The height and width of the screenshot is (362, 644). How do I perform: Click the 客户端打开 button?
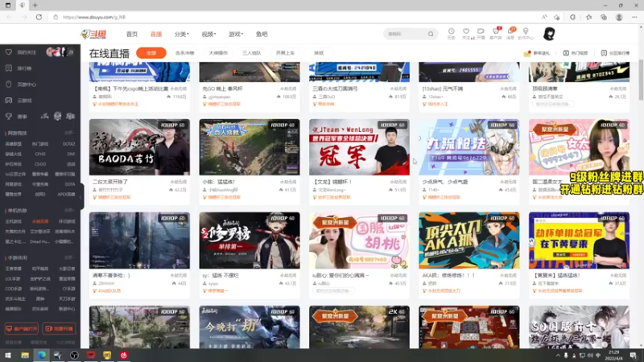pyautogui.click(x=22, y=329)
